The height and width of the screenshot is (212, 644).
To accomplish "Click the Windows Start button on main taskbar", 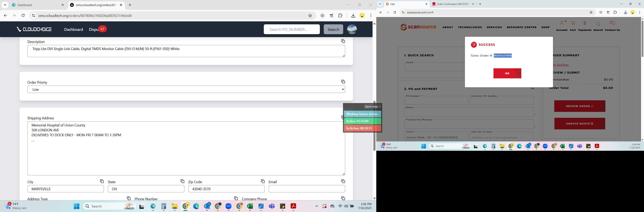I will click(x=76, y=206).
